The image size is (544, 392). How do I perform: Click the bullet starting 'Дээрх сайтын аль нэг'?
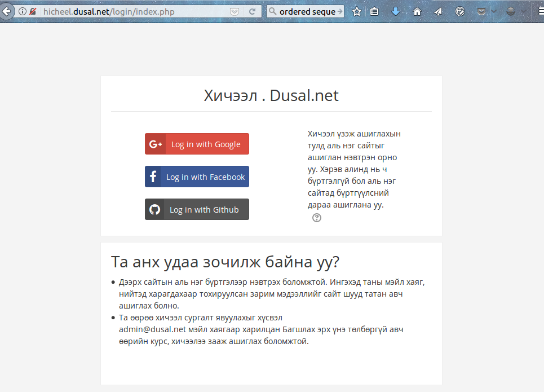click(x=272, y=294)
